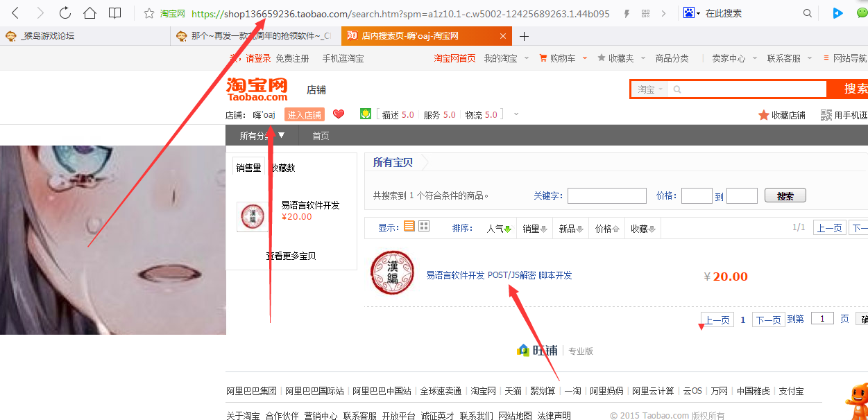
Task: Click the orange 搜索 button in header
Action: (x=848, y=89)
